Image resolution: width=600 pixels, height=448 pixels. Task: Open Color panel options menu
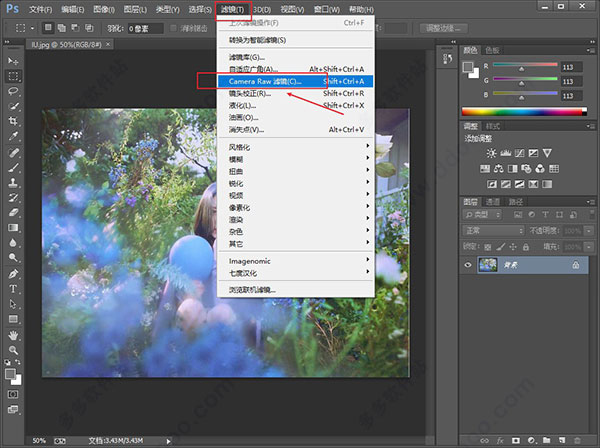(590, 50)
